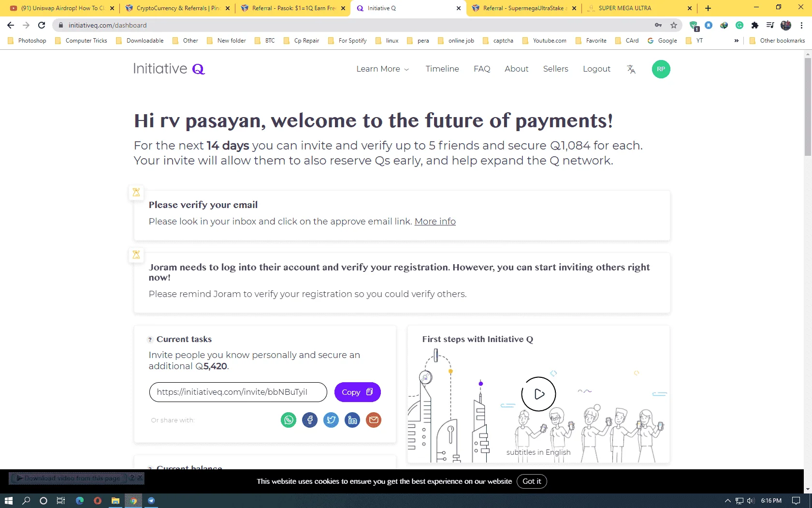The height and width of the screenshot is (508, 812).
Task: Dismiss cookie notice with Got it
Action: tap(532, 481)
